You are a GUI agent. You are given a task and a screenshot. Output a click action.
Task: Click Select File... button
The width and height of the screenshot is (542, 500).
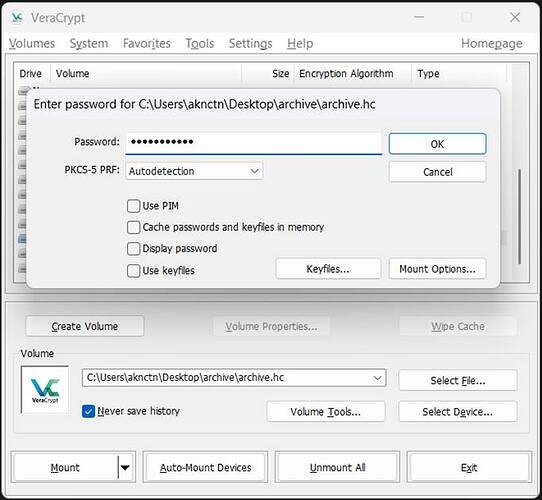[458, 380]
